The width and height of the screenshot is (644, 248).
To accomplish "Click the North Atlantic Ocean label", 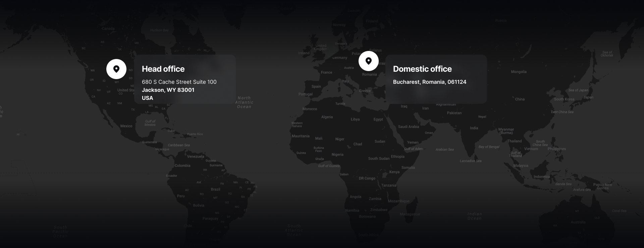I will click(244, 102).
